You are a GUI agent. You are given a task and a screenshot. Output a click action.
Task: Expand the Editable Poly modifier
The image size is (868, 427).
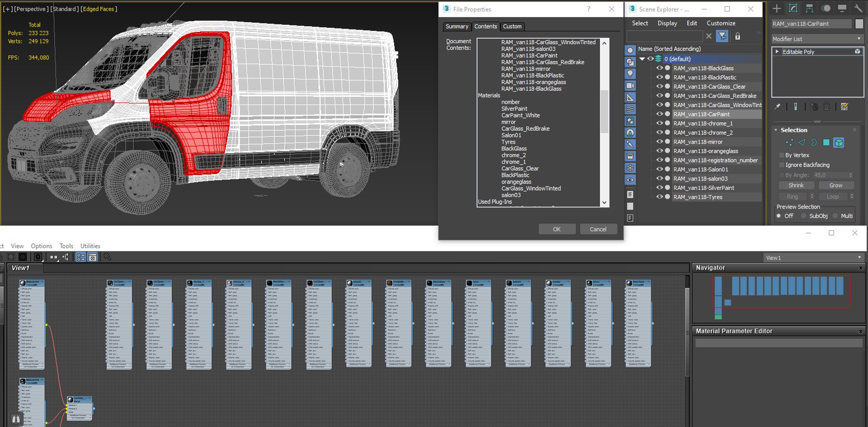[x=777, y=52]
